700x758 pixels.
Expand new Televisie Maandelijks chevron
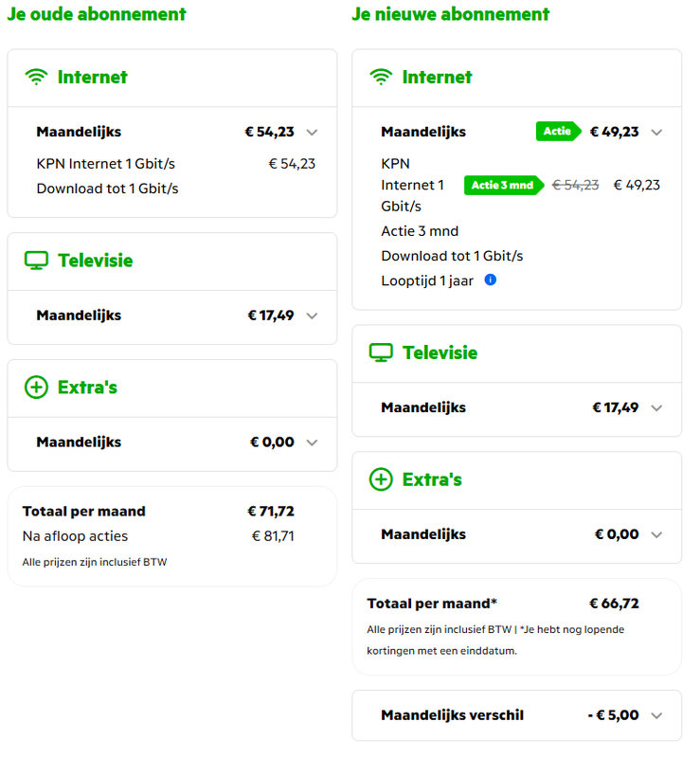pyautogui.click(x=656, y=407)
